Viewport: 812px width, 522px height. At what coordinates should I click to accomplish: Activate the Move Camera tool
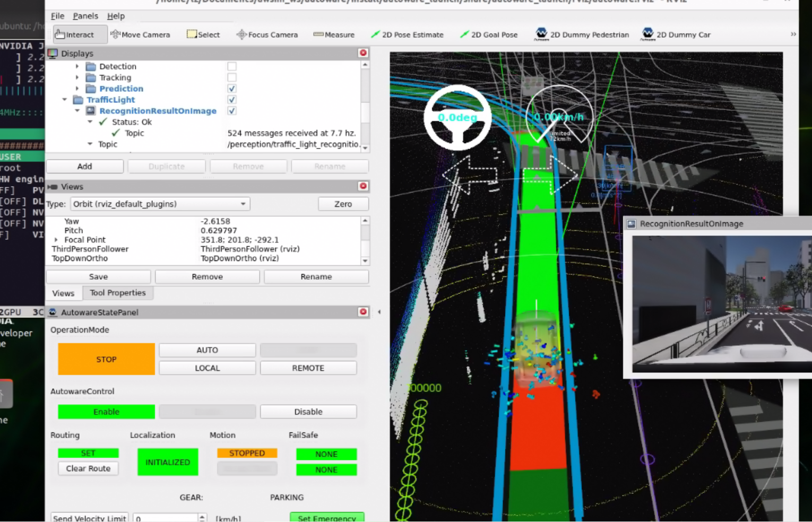(x=140, y=34)
